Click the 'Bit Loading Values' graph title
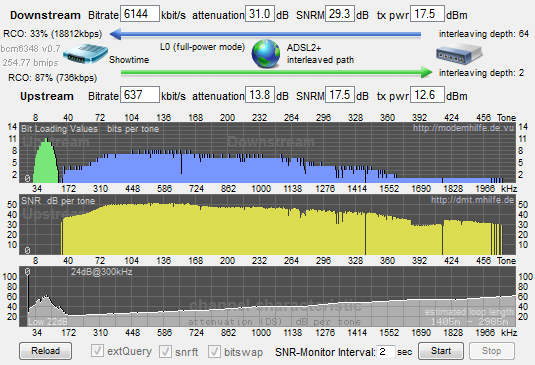The width and height of the screenshot is (535, 365). 59,129
